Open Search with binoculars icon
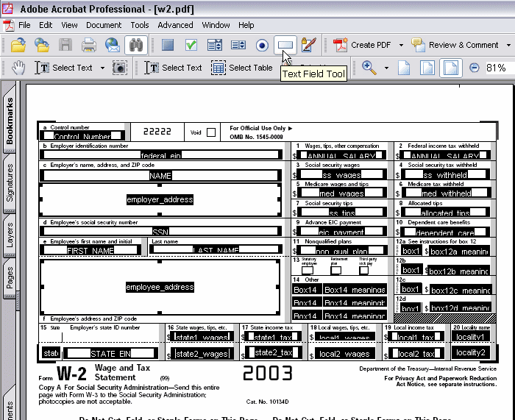This screenshot has height=420, width=515. (136, 45)
